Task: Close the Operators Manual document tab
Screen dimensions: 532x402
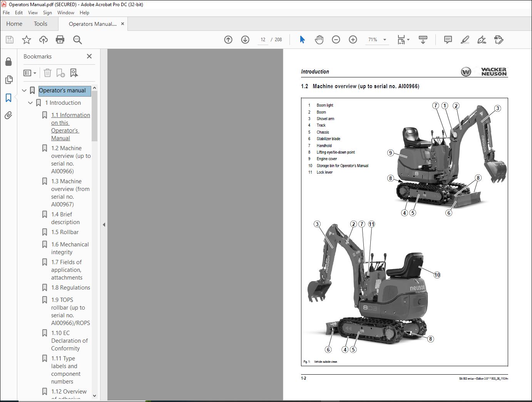Action: click(122, 24)
